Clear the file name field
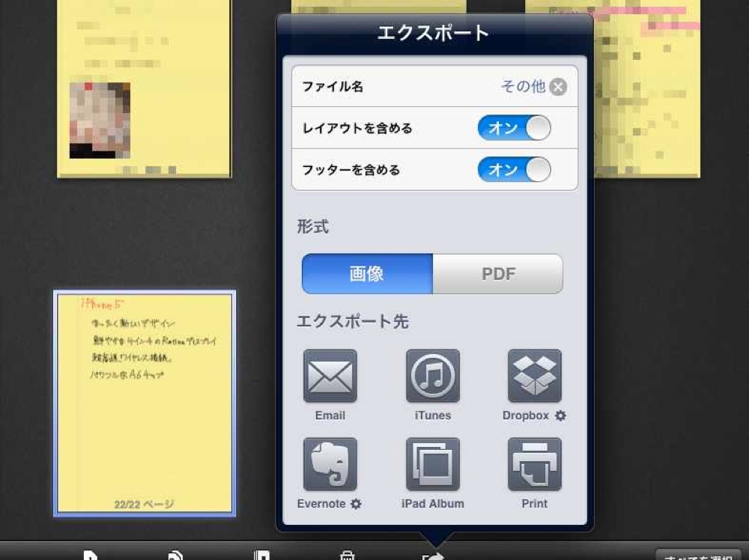Screen dimensions: 749x560 558,87
